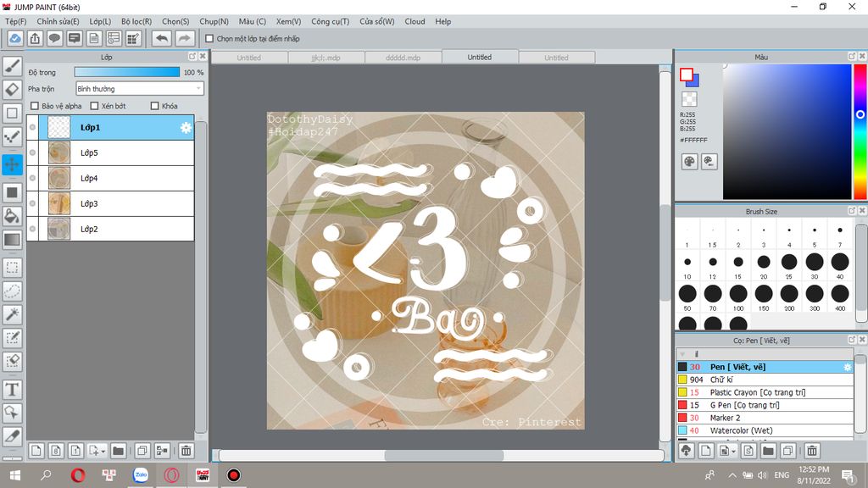Select the transparent color swatch
868x488 pixels.
689,99
